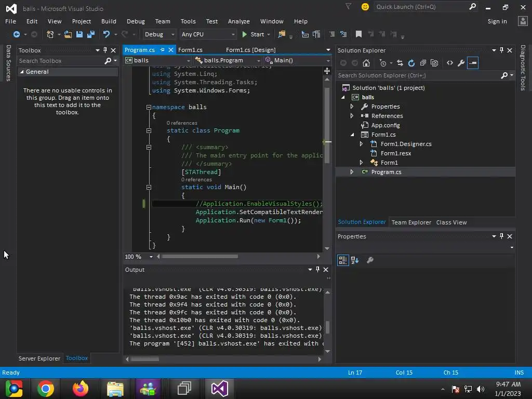This screenshot has height=399, width=532.
Task: Click the Property Pages wrench icon in Properties panel
Action: 370,260
